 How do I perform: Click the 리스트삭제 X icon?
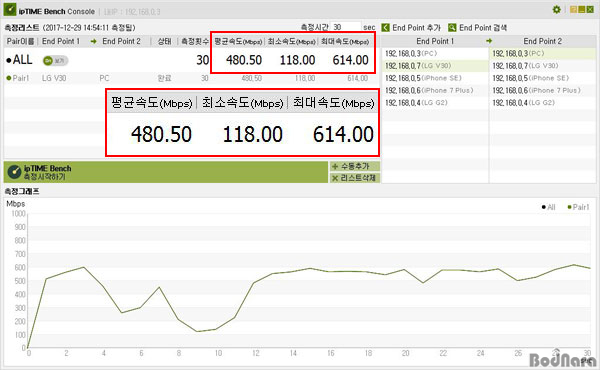pos(335,178)
